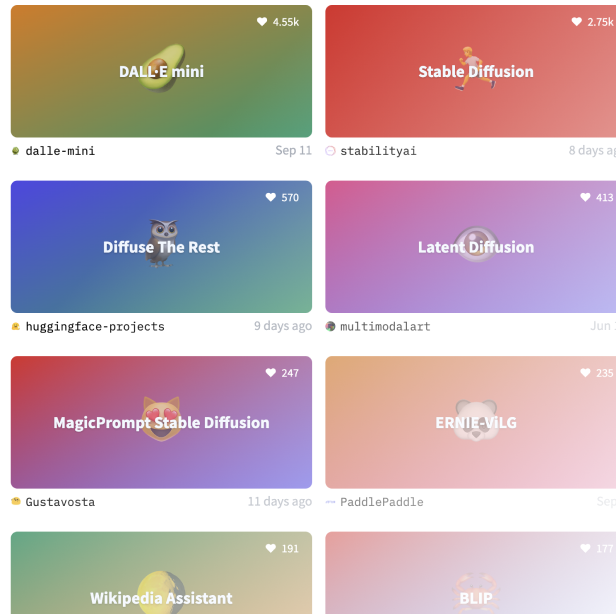This screenshot has width=616, height=614.
Task: Open the DALL·E mini space card
Action: [161, 71]
